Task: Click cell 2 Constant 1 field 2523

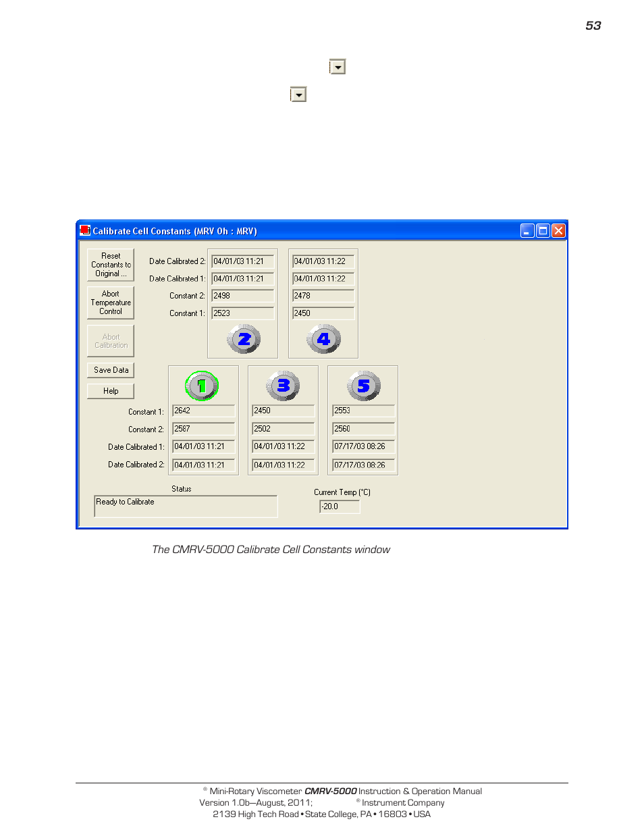Action: tap(243, 313)
